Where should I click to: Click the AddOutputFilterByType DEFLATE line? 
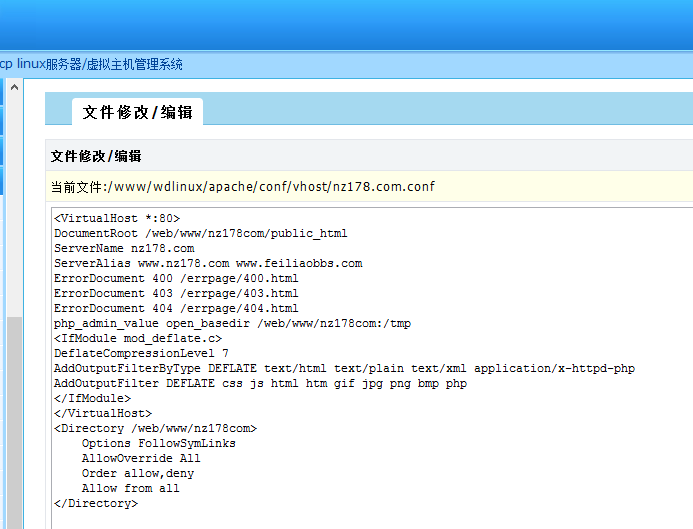pos(344,369)
